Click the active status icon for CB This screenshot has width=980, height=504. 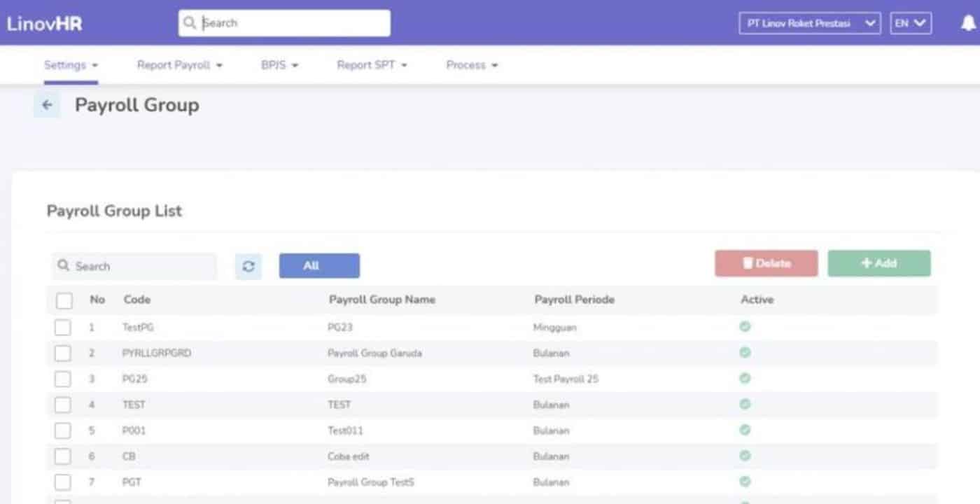[745, 456]
